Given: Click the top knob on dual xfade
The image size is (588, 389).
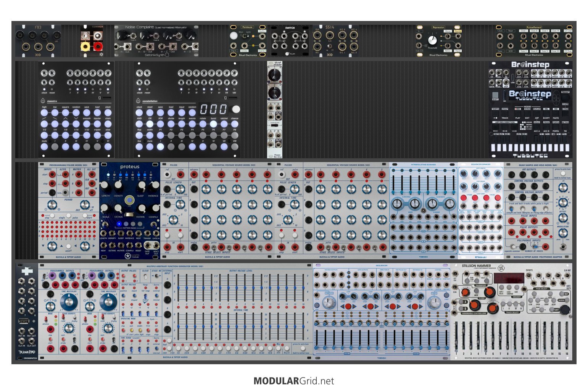Looking at the screenshot, I should 274,76.
